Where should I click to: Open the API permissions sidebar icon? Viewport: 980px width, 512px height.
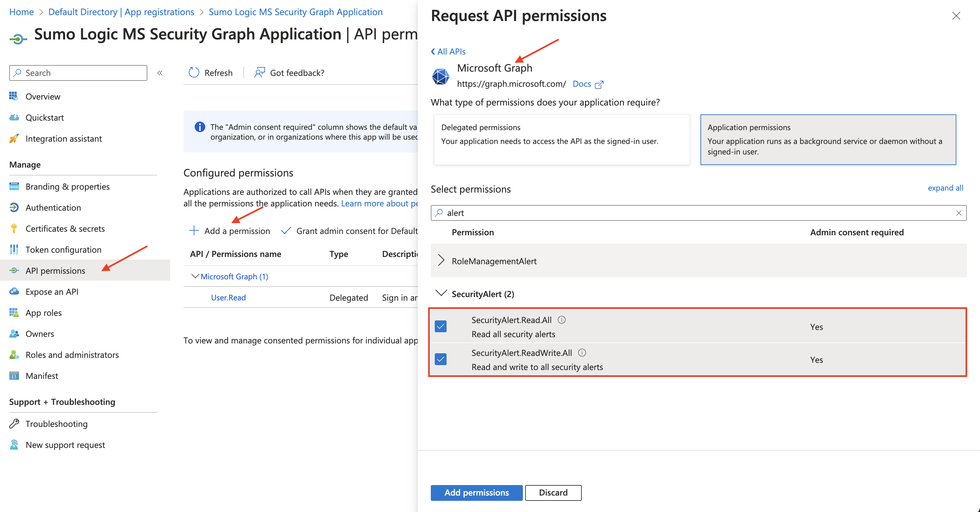pos(14,271)
